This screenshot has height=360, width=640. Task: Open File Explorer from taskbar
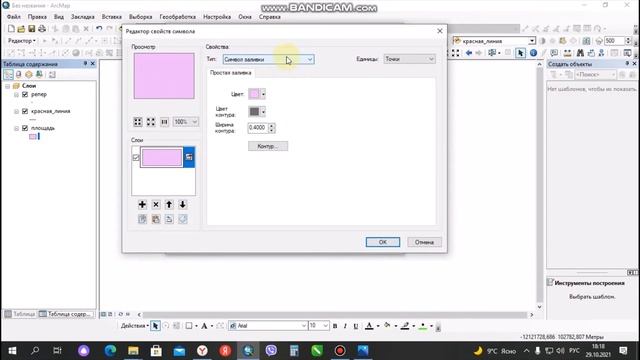point(133,351)
